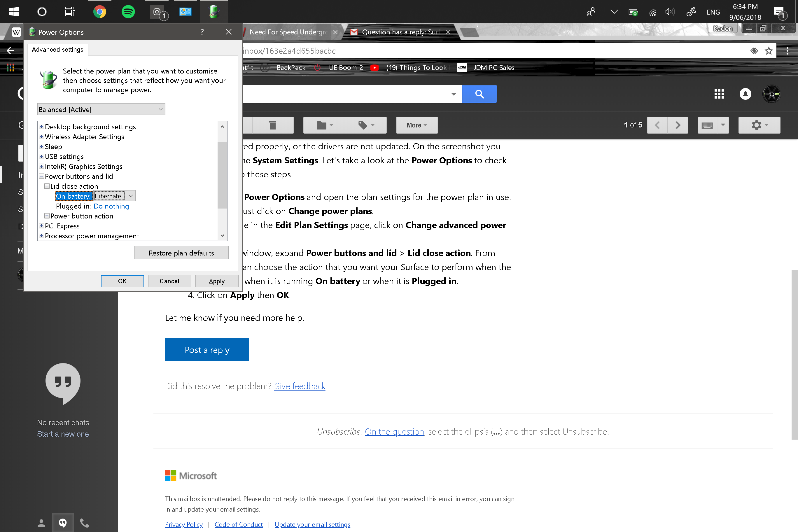Click the Restore plan defaults button
The image size is (798, 532).
click(181, 253)
